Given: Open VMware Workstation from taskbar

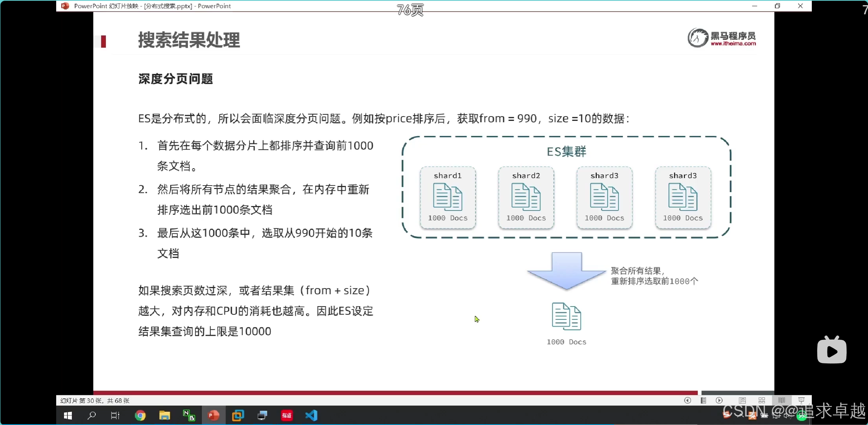Looking at the screenshot, I should point(238,415).
